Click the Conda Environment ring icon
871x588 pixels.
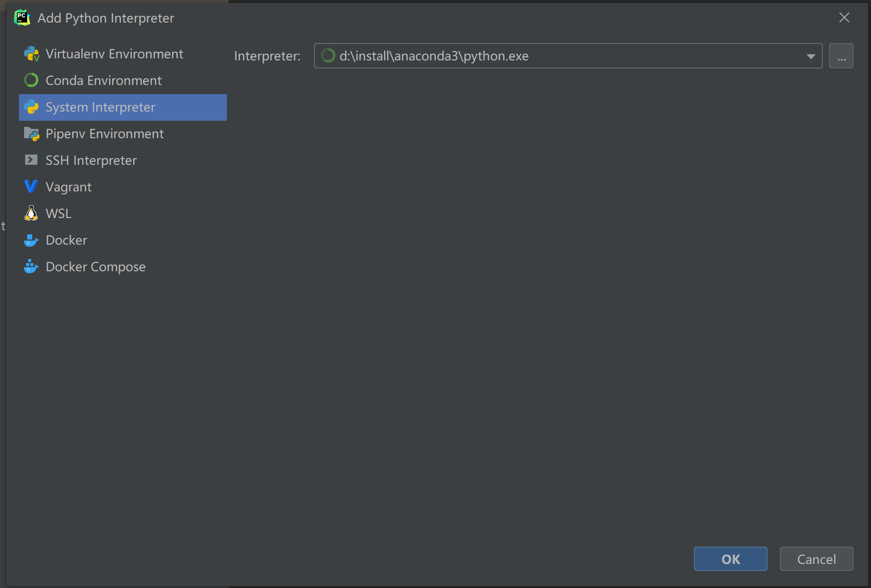[x=31, y=80]
